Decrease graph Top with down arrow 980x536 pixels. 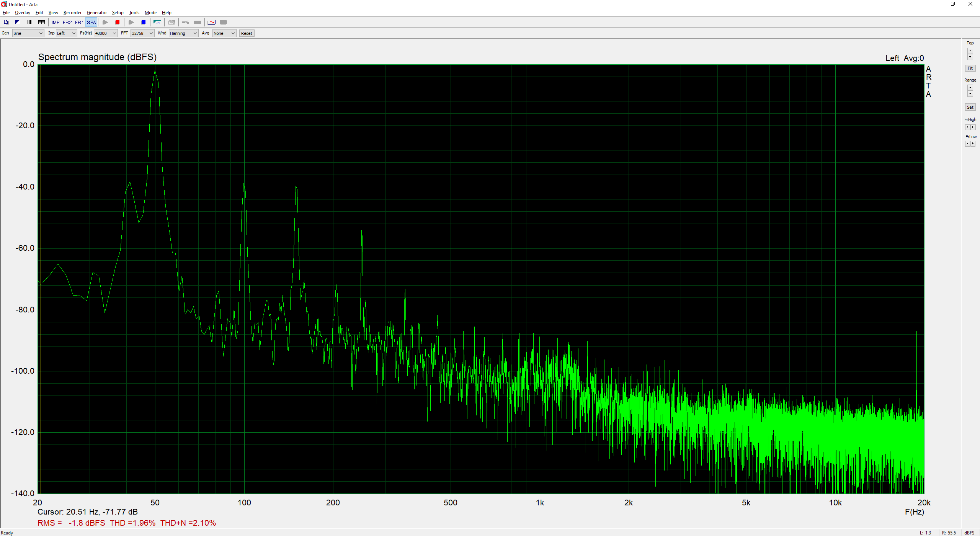970,57
